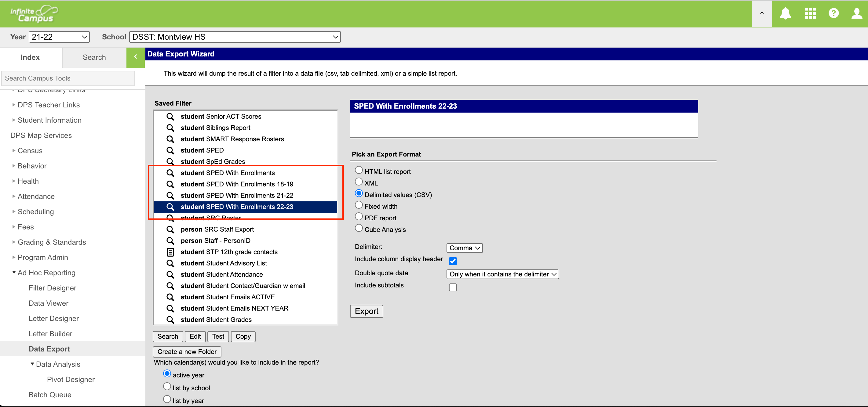Choose the list by year calendar option

(x=167, y=399)
